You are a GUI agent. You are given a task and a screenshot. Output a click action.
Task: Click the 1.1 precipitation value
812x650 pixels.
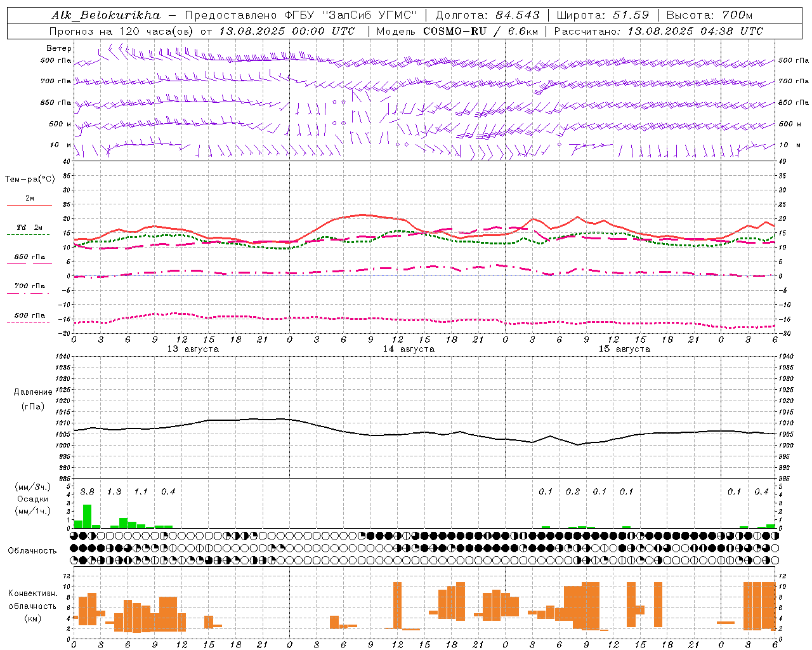141,492
